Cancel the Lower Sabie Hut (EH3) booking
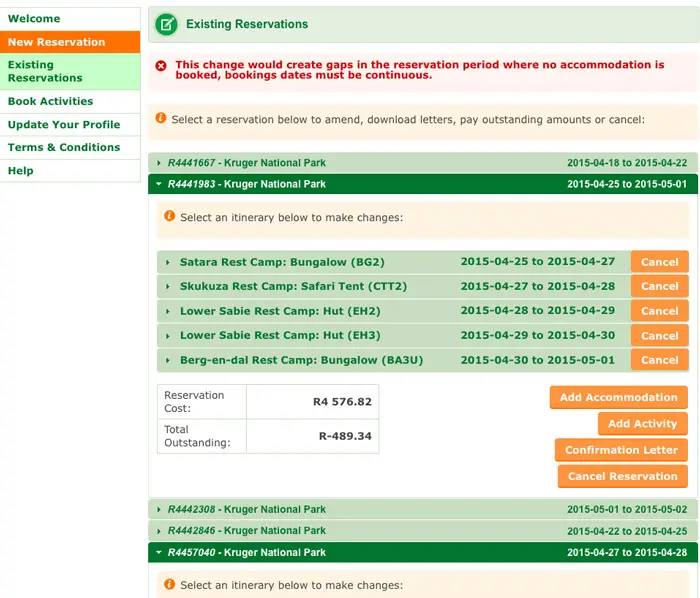This screenshot has height=598, width=700. point(659,336)
